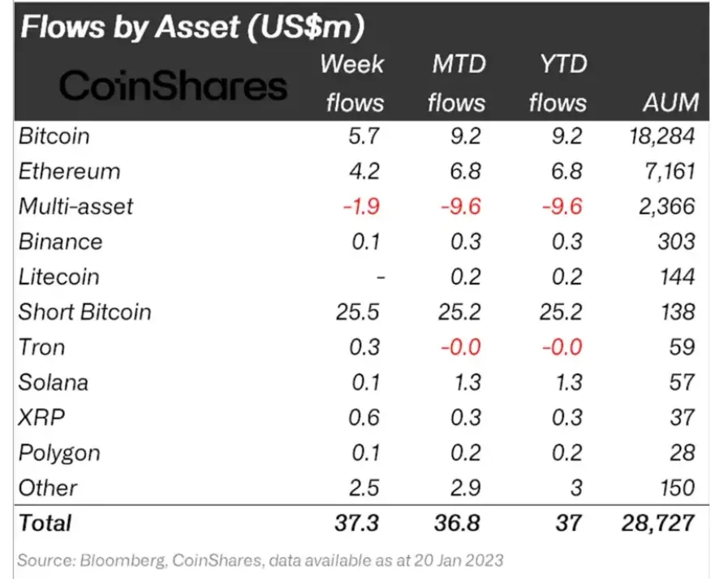This screenshot has width=728, height=579.
Task: Select Short Bitcoin week flows 25.5
Action: pyautogui.click(x=360, y=312)
